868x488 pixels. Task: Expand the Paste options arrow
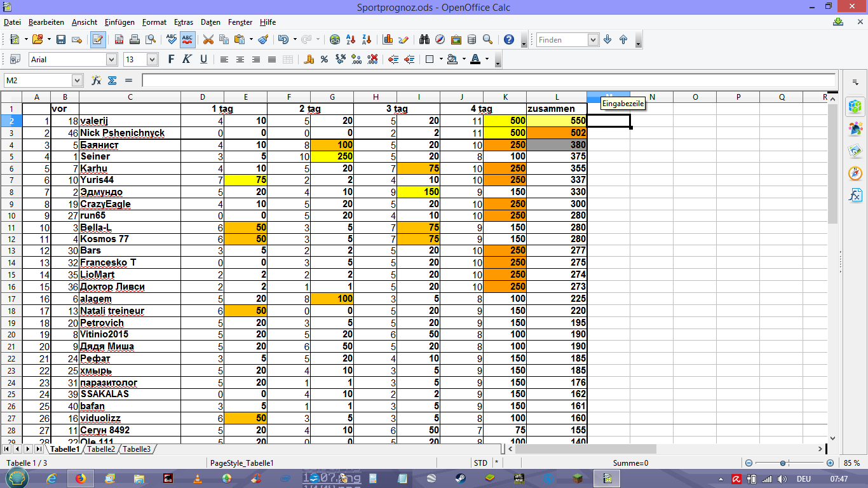[x=251, y=39]
